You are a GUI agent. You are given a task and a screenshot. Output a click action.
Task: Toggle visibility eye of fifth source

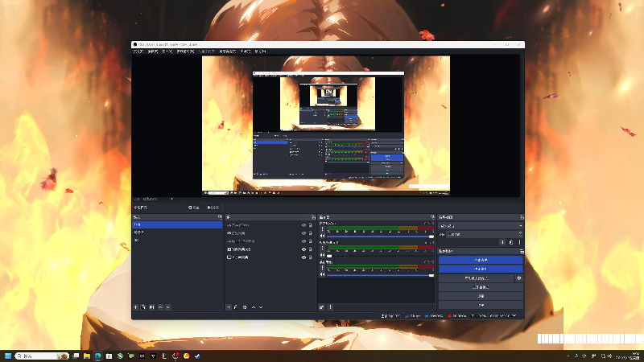tap(304, 257)
